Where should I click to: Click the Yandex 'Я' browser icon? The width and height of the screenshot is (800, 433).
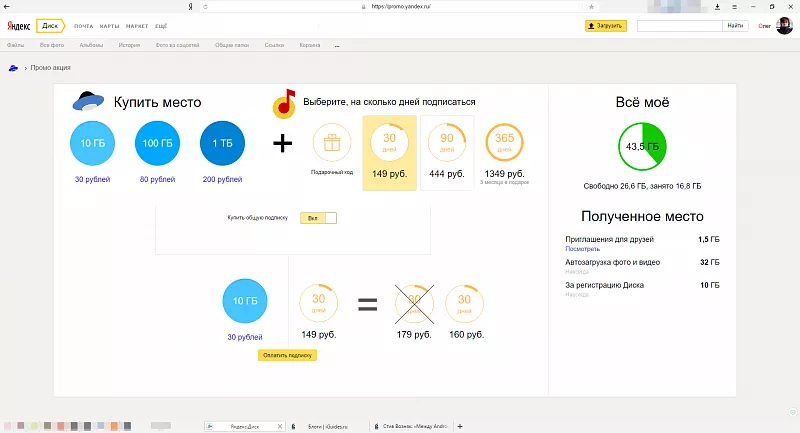pos(190,7)
